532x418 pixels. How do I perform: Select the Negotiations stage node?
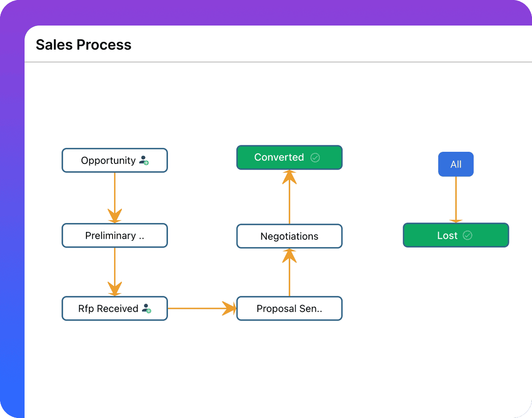pyautogui.click(x=289, y=236)
